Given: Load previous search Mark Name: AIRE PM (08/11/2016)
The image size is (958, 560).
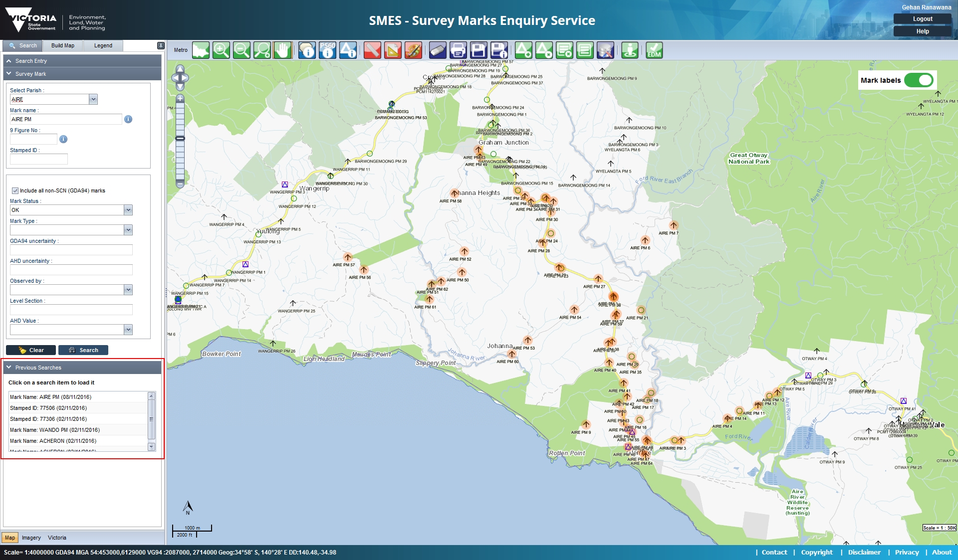Looking at the screenshot, I should (x=78, y=397).
